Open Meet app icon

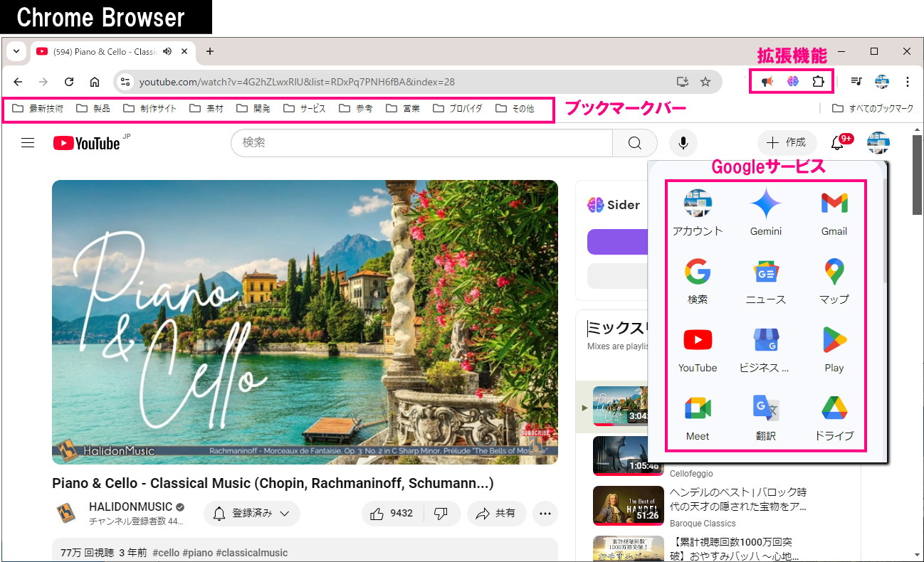[x=698, y=417]
